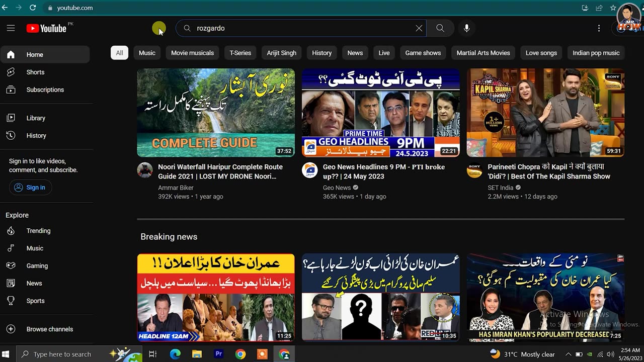Click the YouTube logo

[x=47, y=29]
